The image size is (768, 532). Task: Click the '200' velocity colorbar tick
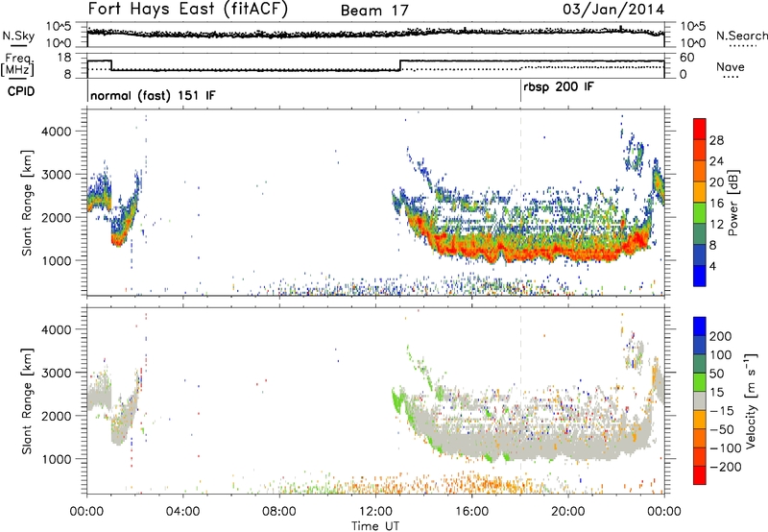721,336
